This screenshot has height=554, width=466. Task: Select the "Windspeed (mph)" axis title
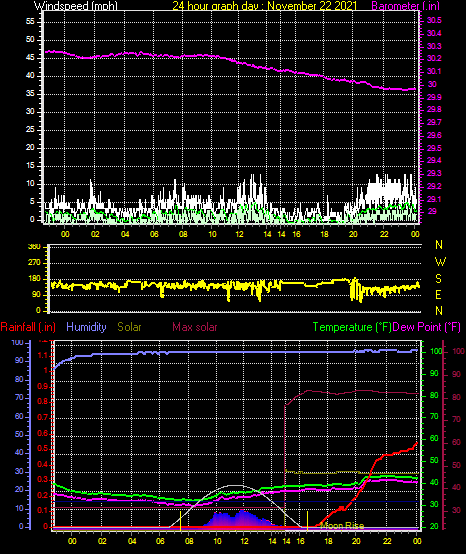[x=76, y=6]
